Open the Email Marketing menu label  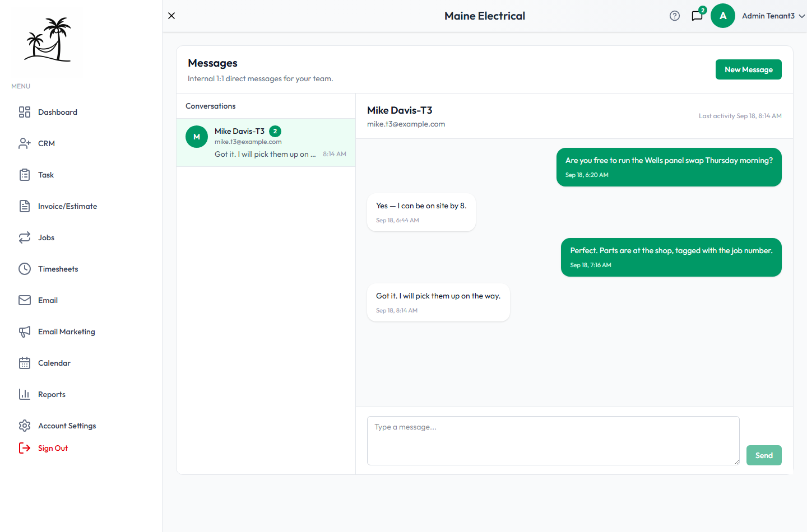(x=67, y=332)
